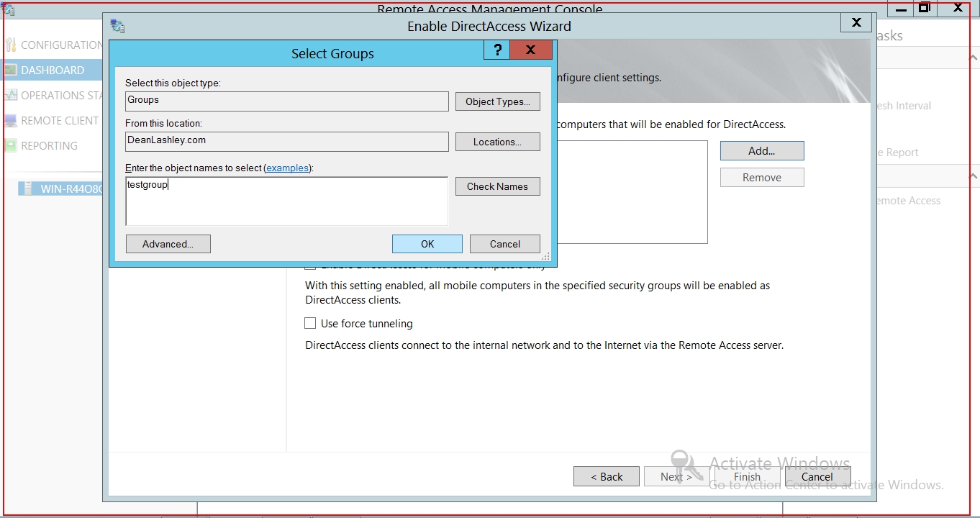Click the Dashboard icon in sidebar
This screenshot has height=518, width=980.
point(10,71)
